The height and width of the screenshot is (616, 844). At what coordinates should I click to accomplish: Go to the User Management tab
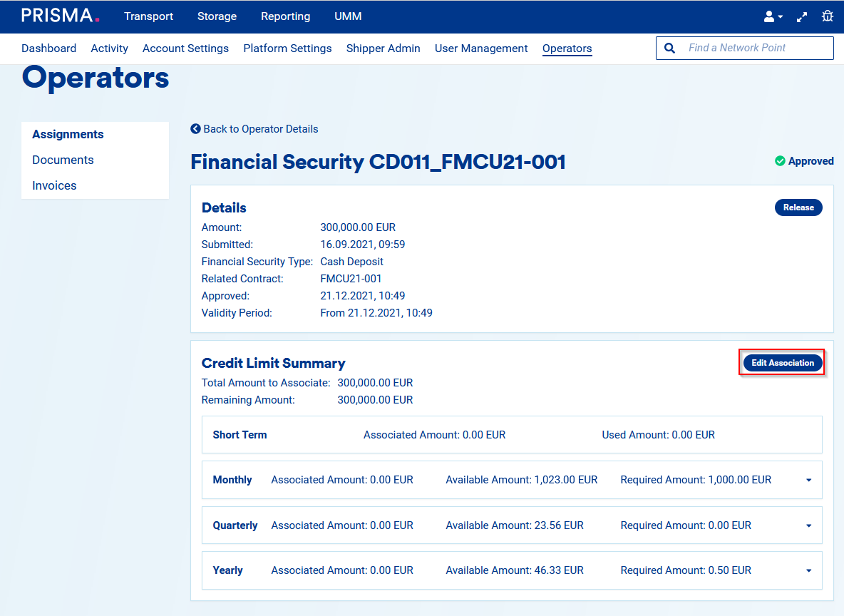(x=481, y=48)
